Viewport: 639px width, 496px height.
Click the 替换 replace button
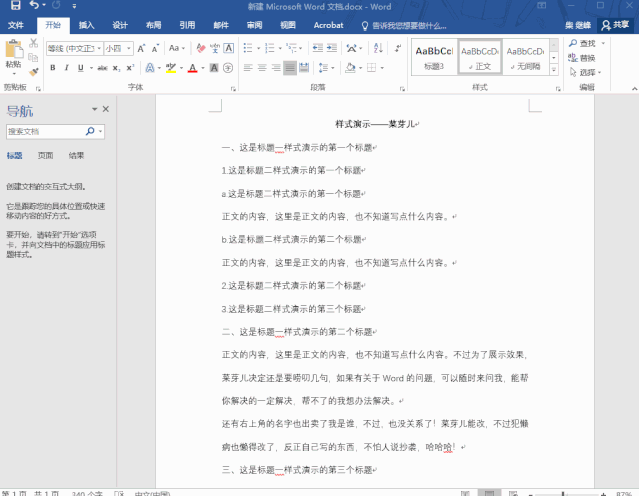pos(586,58)
